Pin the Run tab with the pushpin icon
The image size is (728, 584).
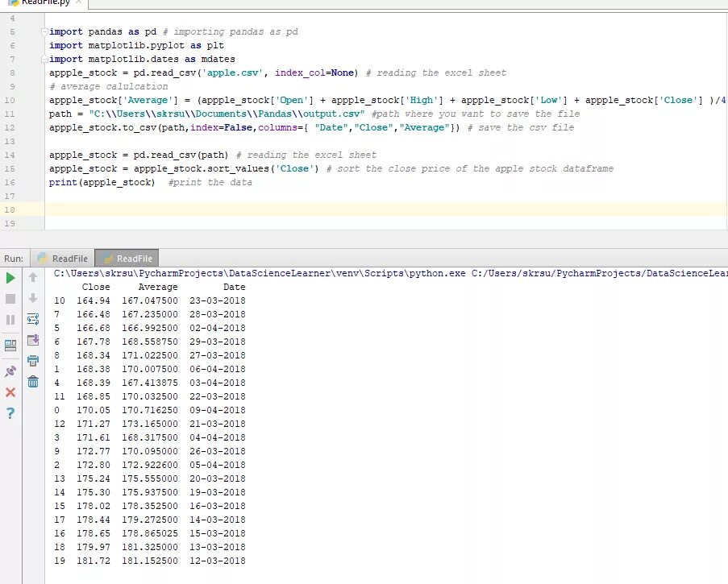tap(10, 371)
